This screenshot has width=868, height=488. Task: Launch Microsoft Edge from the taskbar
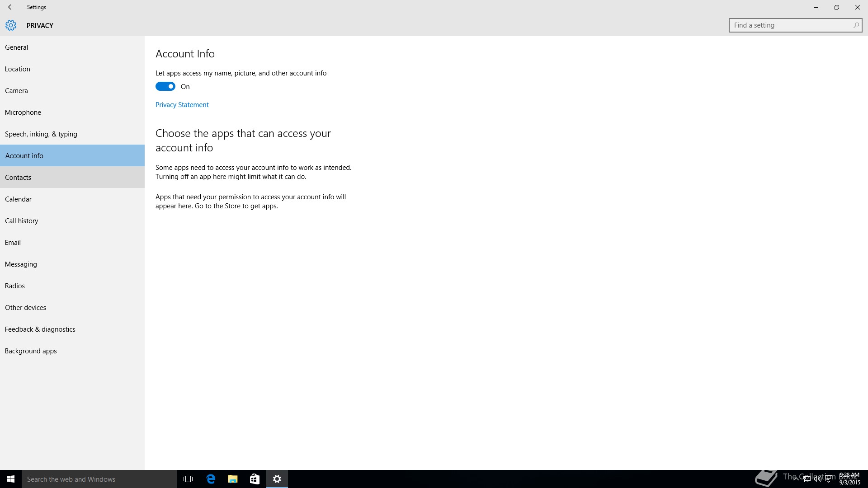coord(211,479)
